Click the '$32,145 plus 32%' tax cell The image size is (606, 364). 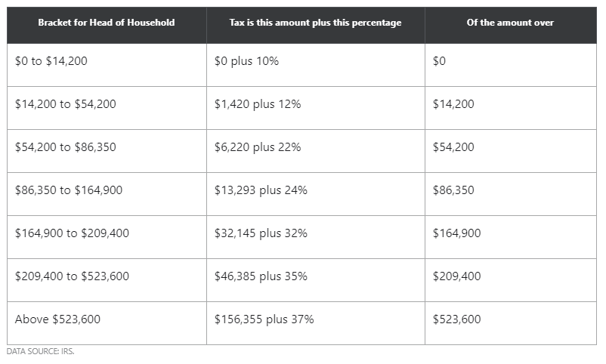(x=316, y=237)
